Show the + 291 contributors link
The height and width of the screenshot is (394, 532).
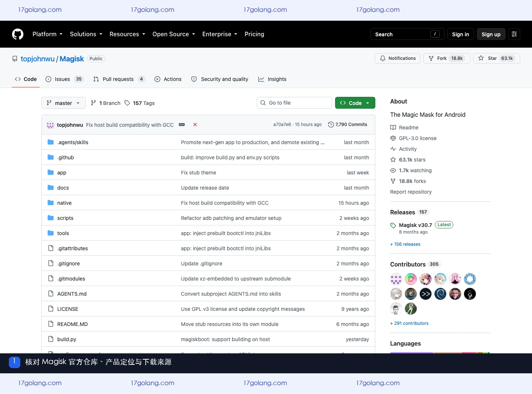pos(409,323)
